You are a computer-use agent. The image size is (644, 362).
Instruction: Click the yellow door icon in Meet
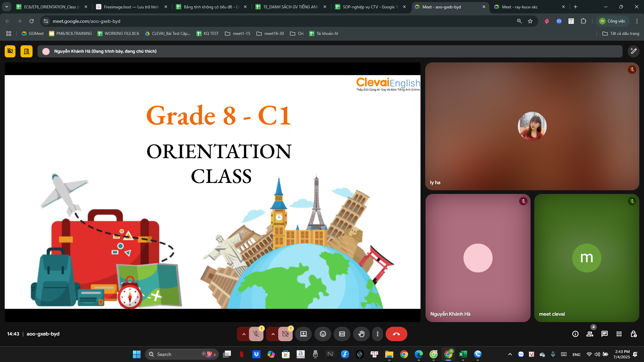pyautogui.click(x=27, y=51)
